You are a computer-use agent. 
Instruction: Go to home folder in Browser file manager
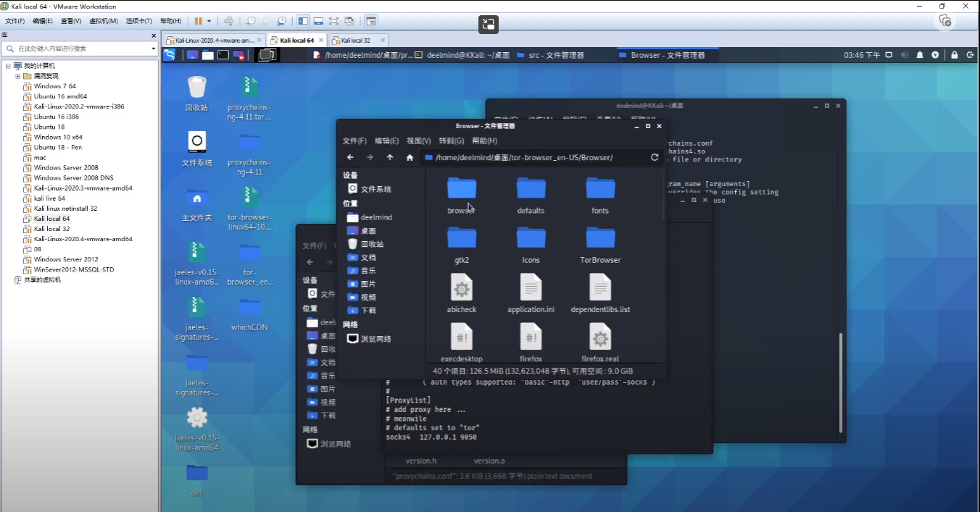410,157
